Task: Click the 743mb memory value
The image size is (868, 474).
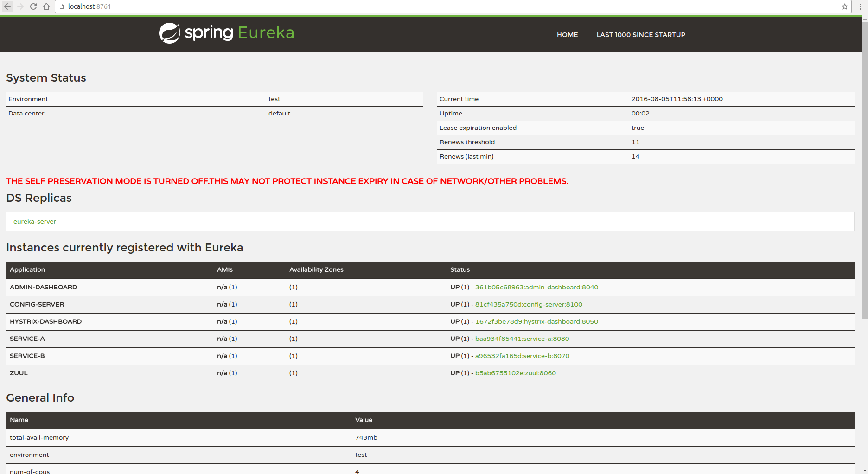Action: point(366,437)
